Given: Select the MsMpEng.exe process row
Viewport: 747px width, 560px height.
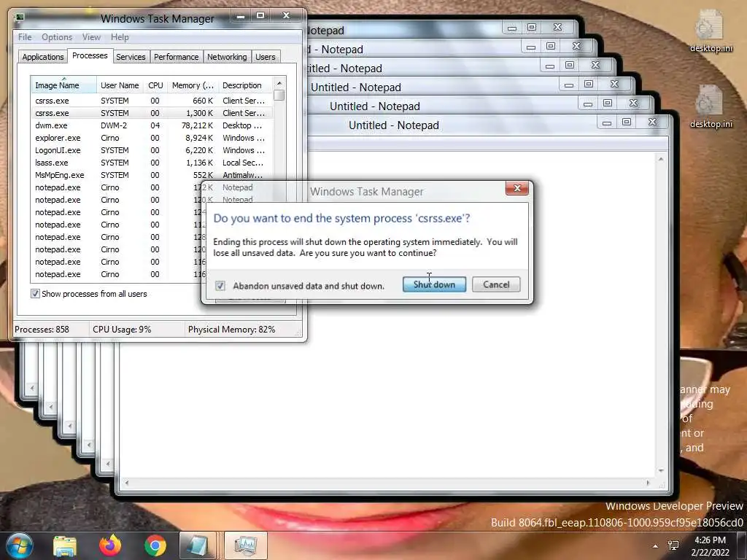Looking at the screenshot, I should coord(152,175).
